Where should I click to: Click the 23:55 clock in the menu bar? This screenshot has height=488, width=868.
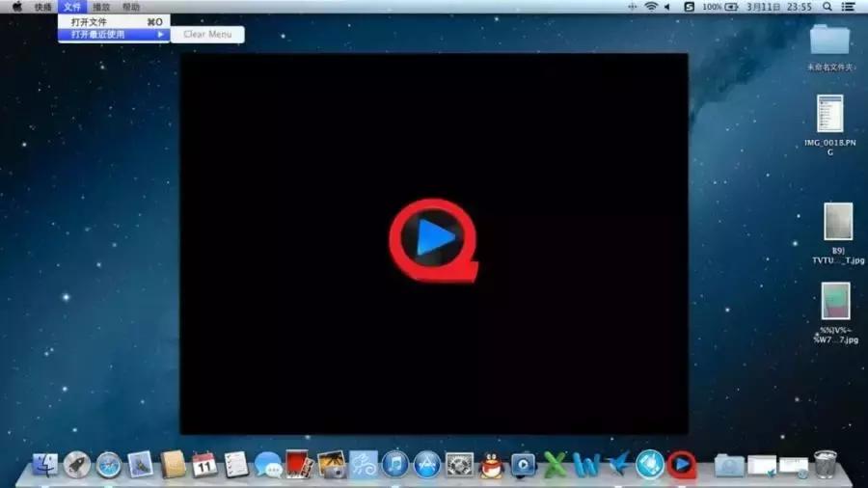click(x=799, y=7)
